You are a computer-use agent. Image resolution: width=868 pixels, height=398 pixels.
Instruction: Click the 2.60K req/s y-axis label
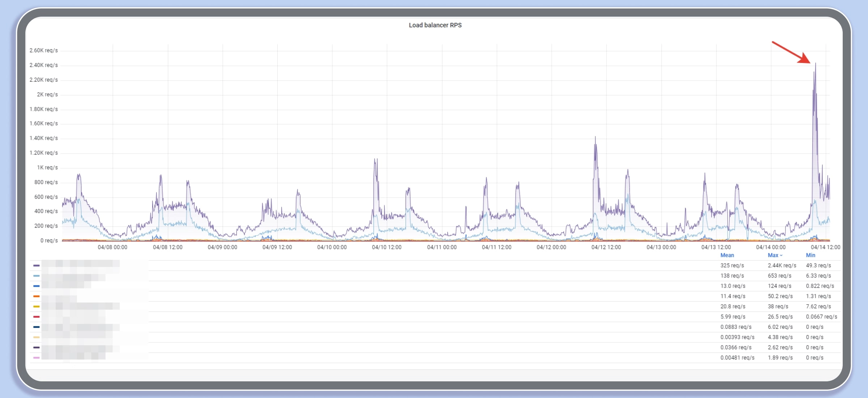pyautogui.click(x=44, y=51)
